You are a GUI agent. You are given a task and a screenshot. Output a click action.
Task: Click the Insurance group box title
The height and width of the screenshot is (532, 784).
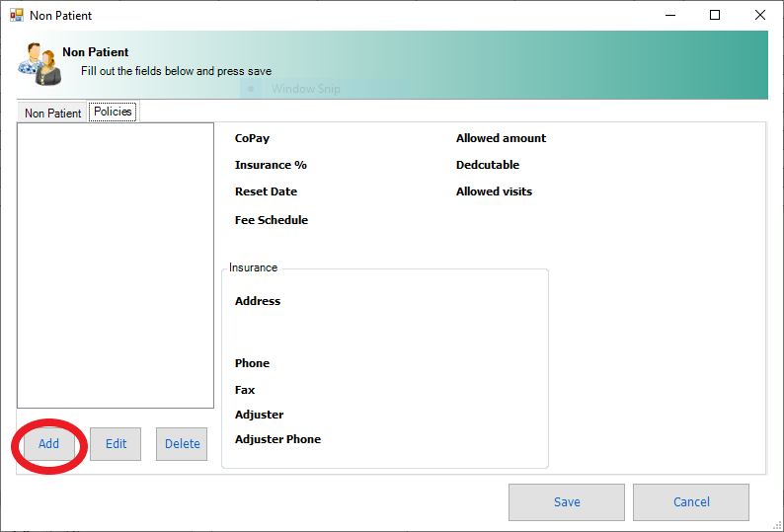254,267
